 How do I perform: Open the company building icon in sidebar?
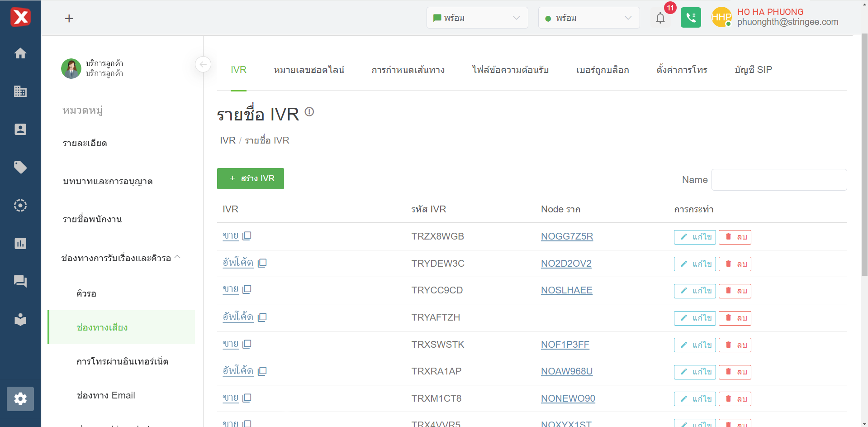click(20, 91)
